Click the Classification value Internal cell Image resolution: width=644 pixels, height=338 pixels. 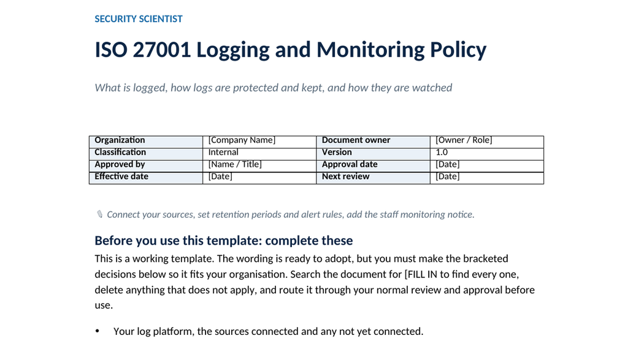pos(259,152)
